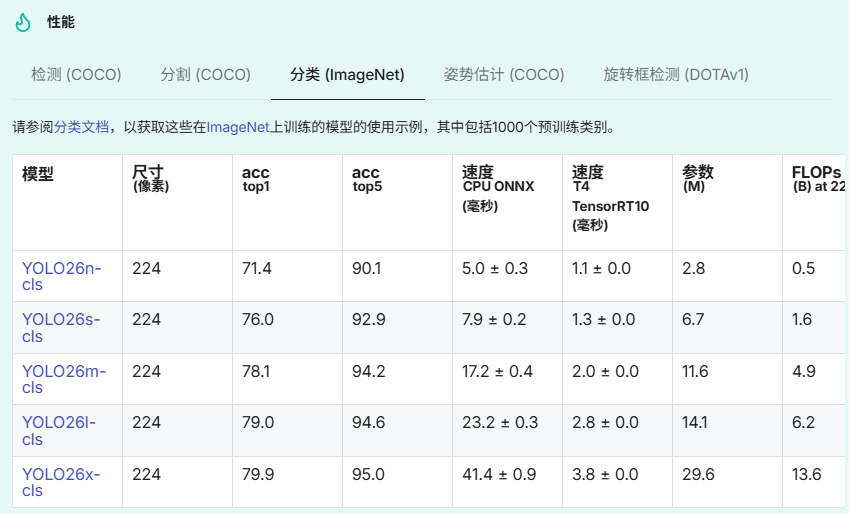Select FLOPs value 0.5
The width and height of the screenshot is (850, 514).
pyautogui.click(x=803, y=268)
